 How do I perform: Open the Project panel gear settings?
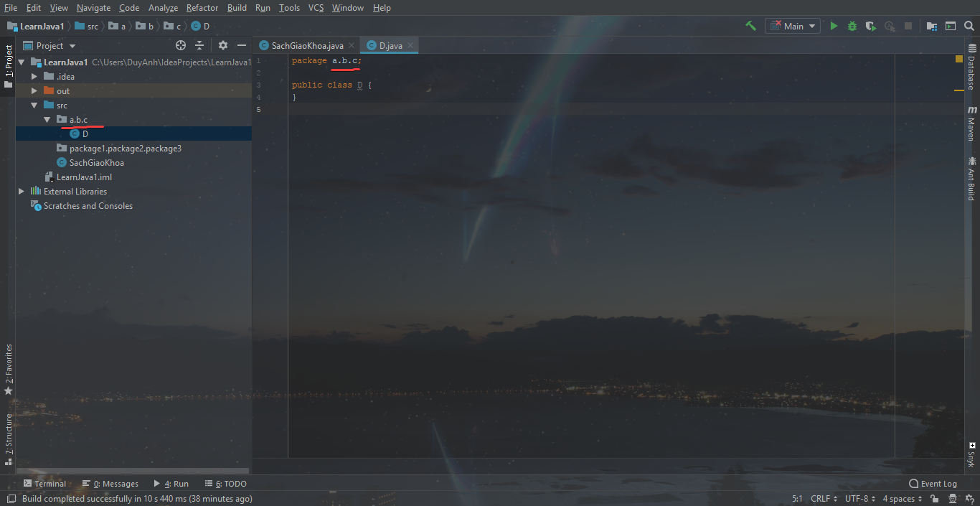(x=222, y=45)
